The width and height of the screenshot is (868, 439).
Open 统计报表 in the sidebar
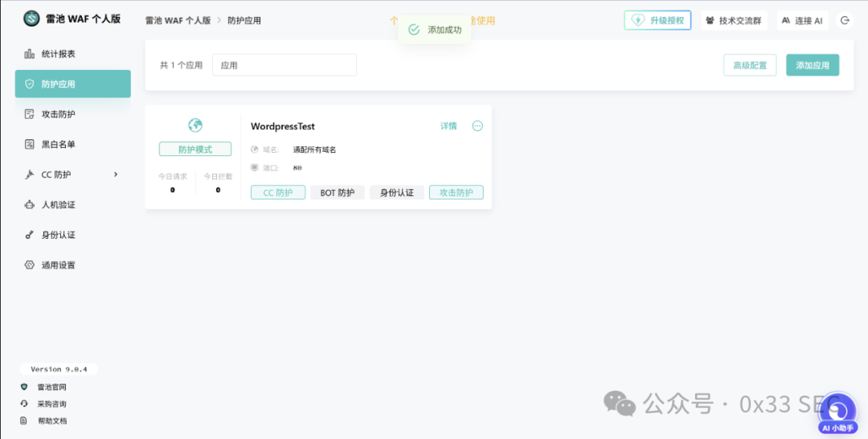point(72,54)
